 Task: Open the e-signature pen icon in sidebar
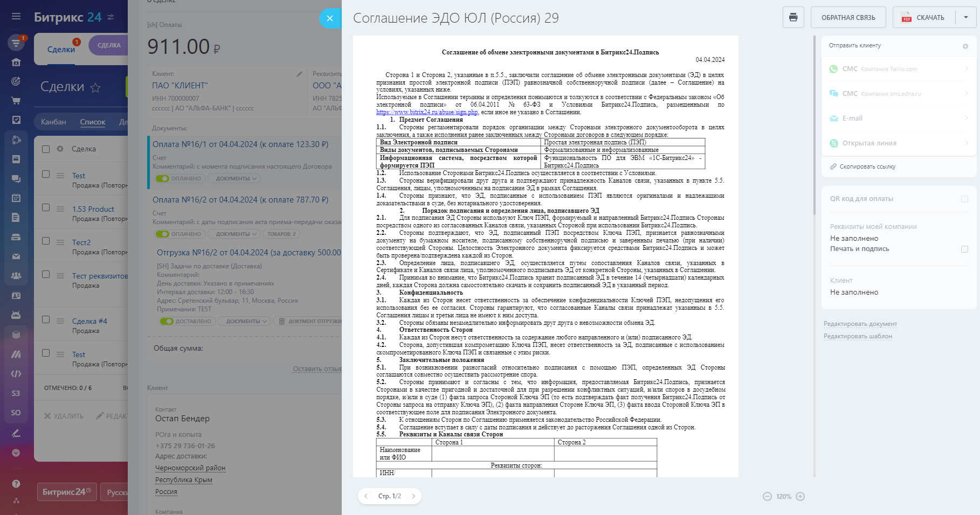(16, 433)
